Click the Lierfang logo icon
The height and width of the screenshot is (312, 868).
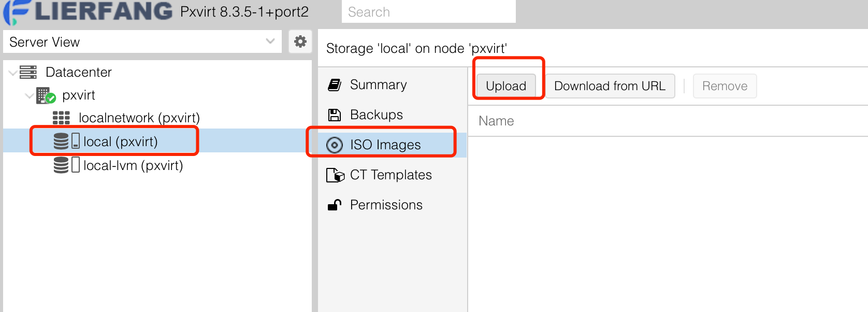16,11
